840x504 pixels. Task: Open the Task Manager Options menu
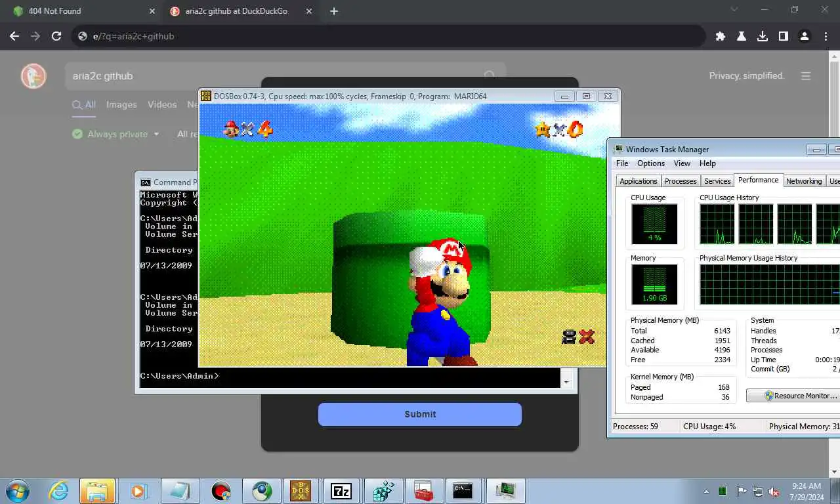click(x=651, y=163)
